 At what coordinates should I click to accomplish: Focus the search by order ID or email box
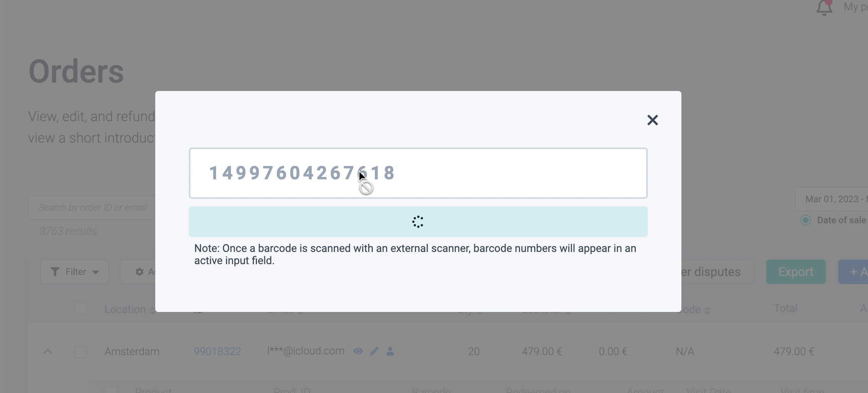93,208
